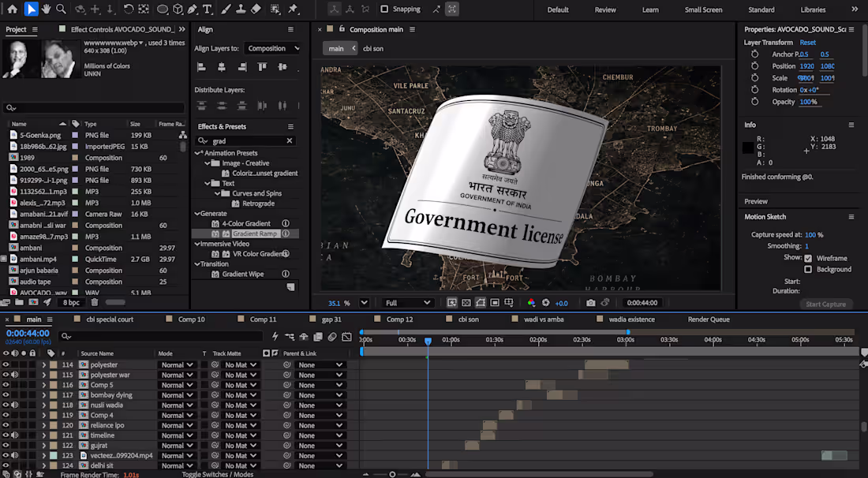Open the cbi special court timeline tab

(110, 319)
